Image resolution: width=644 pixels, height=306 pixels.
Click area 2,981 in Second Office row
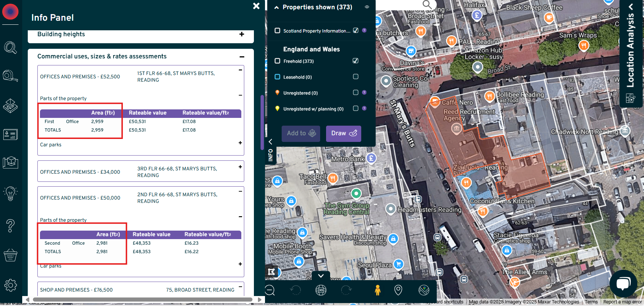tap(102, 243)
